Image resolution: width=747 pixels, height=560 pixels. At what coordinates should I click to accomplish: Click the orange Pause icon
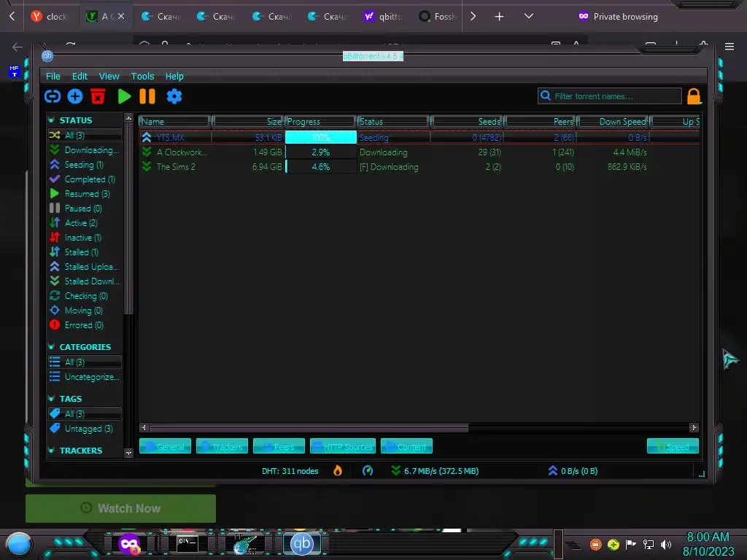point(147,97)
